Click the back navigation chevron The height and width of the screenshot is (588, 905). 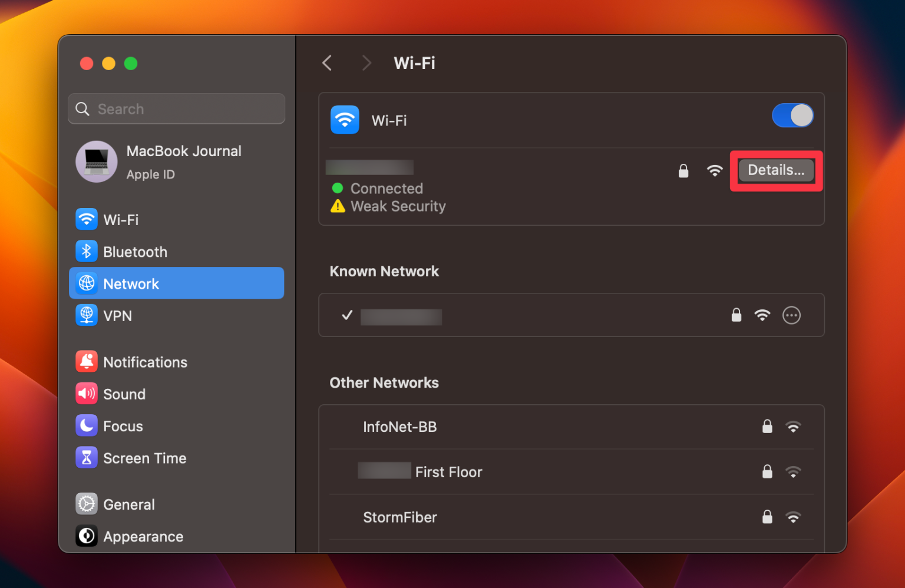pos(327,62)
